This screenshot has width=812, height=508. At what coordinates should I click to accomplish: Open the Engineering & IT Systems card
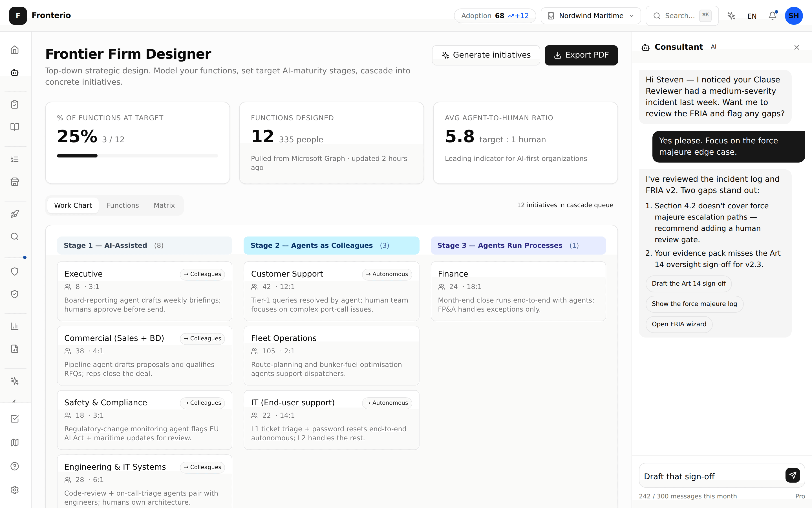point(144,482)
